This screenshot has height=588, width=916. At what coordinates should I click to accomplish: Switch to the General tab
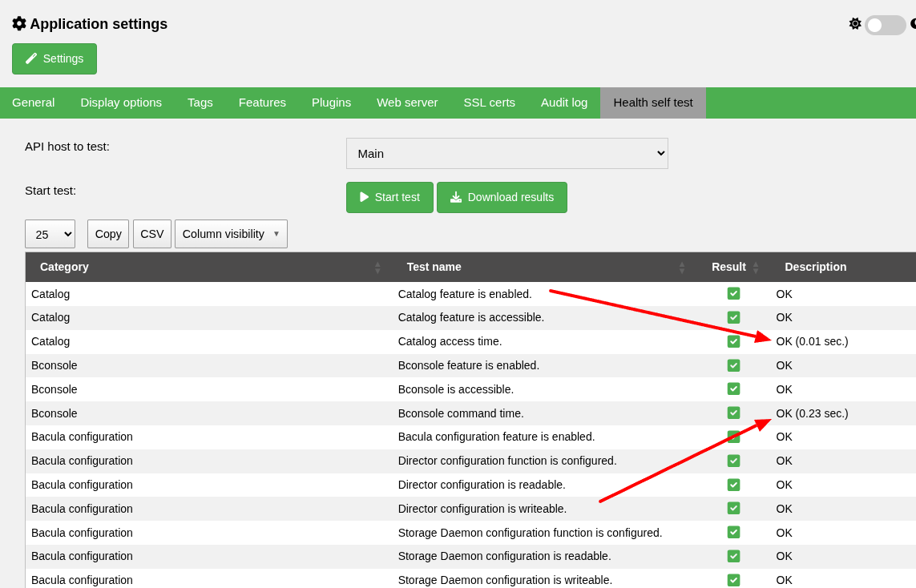(x=34, y=103)
